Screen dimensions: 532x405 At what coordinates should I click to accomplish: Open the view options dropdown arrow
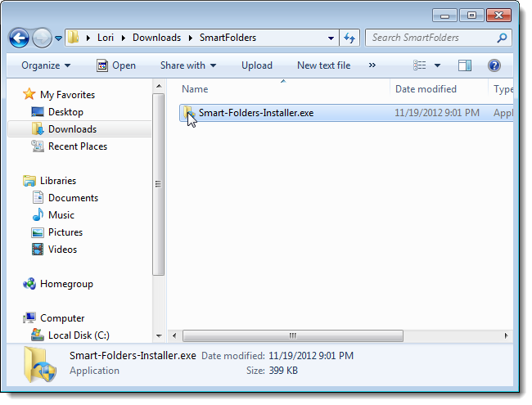438,65
